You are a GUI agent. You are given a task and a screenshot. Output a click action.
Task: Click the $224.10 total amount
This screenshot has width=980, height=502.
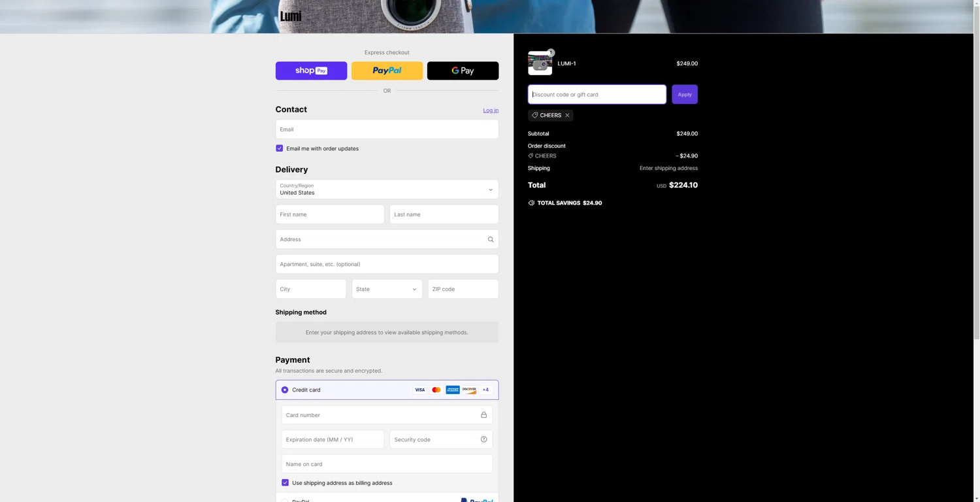(x=683, y=185)
